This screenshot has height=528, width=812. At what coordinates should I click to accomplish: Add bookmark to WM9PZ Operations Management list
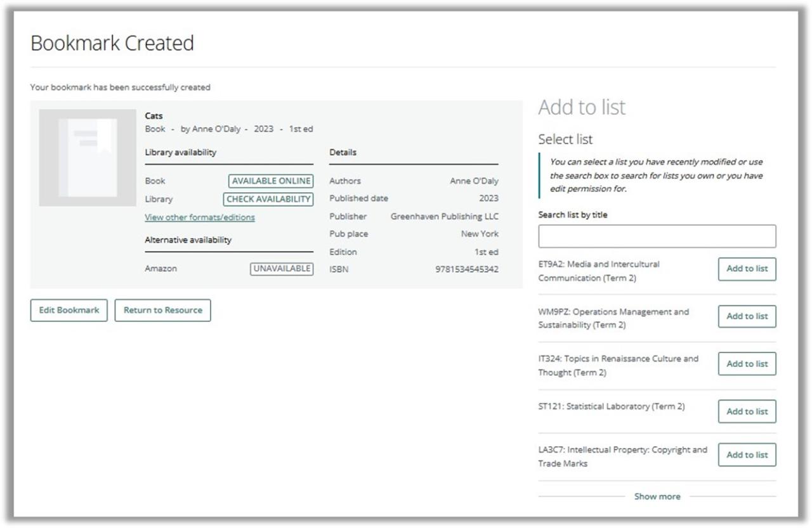pyautogui.click(x=747, y=316)
